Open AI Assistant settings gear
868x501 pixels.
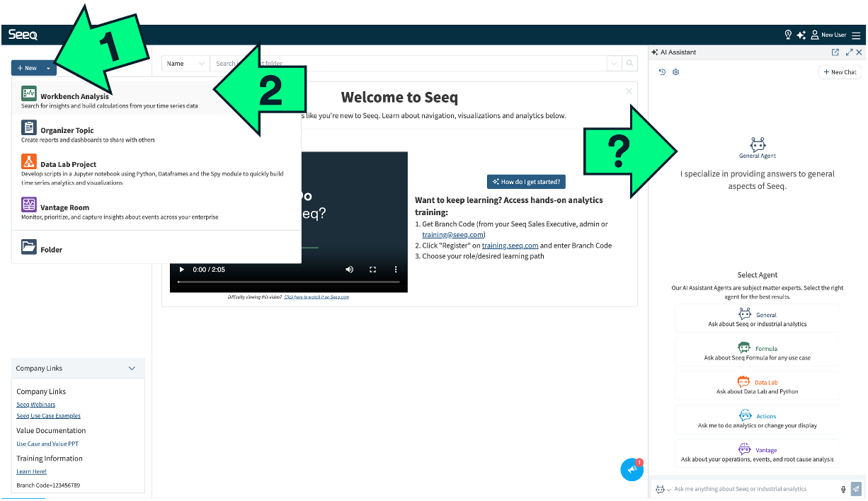click(675, 72)
